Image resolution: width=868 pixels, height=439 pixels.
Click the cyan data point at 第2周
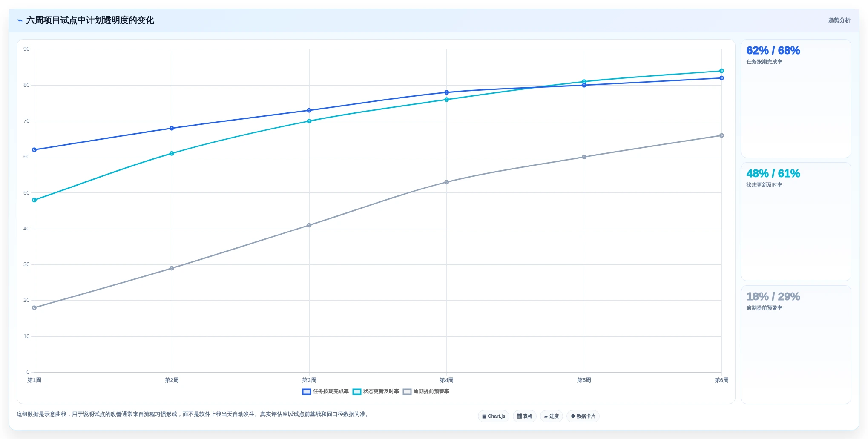(172, 153)
